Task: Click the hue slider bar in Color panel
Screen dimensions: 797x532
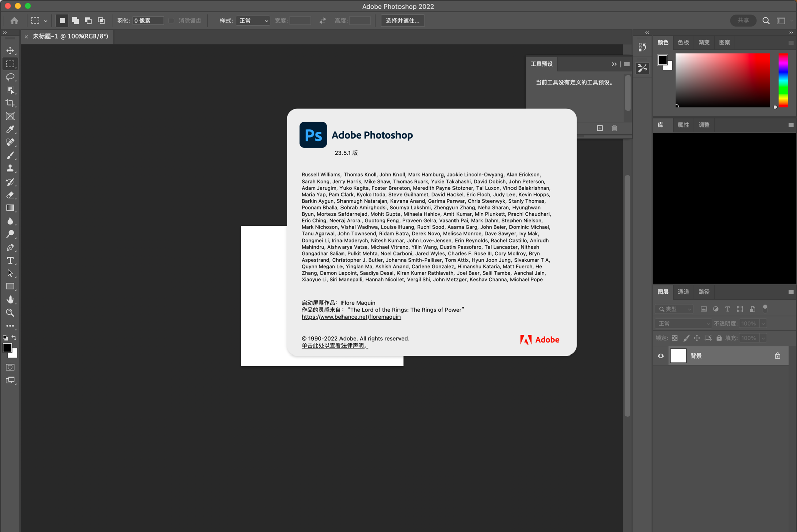Action: 783,80
